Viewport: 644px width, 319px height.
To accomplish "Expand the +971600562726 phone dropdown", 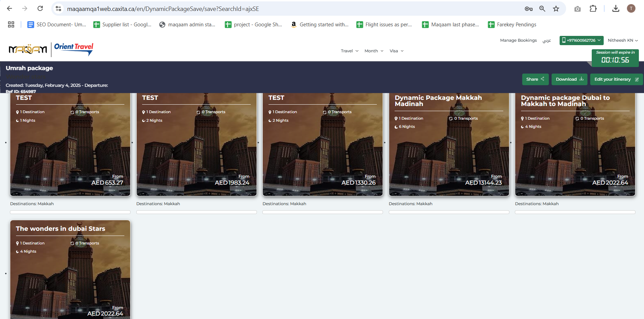I will point(581,40).
